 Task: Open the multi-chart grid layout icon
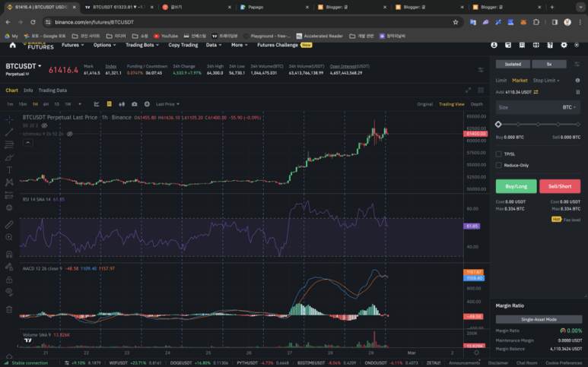click(x=481, y=90)
